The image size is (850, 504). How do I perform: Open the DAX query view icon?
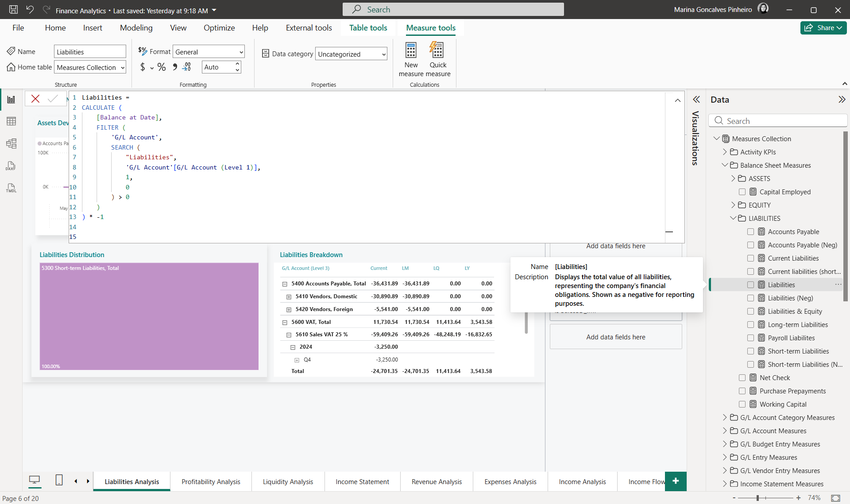click(x=11, y=166)
